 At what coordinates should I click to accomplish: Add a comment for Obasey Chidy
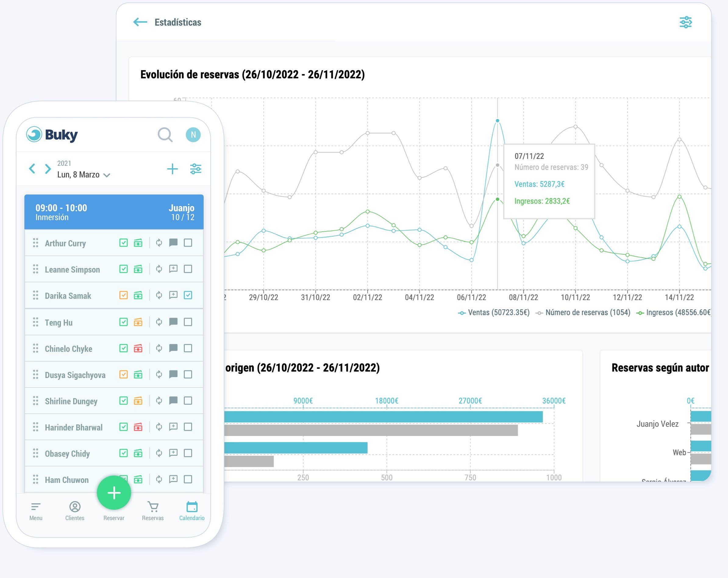[x=173, y=453]
